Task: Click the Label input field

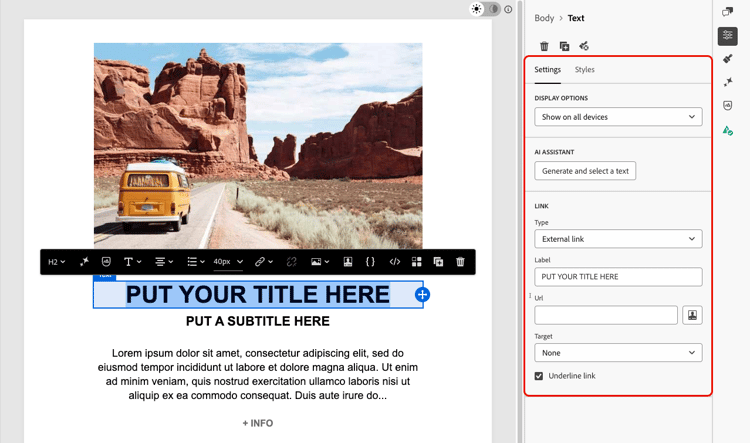Action: (618, 277)
